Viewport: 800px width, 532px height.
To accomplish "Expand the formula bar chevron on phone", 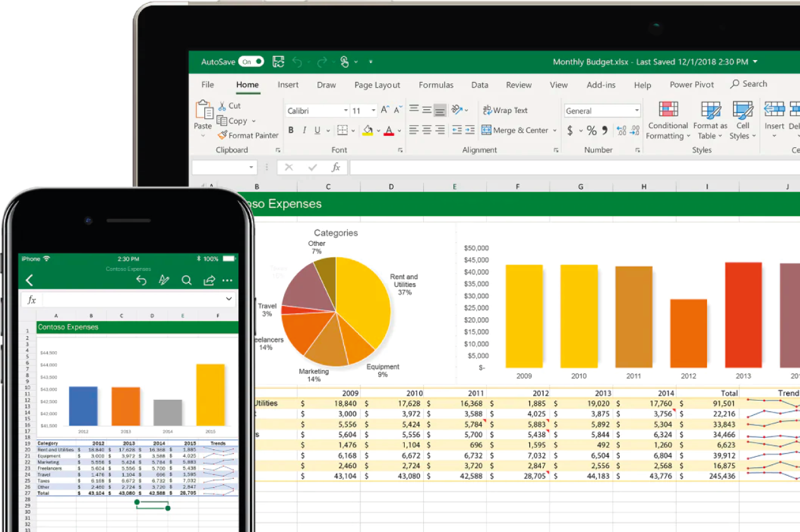I will (228, 299).
